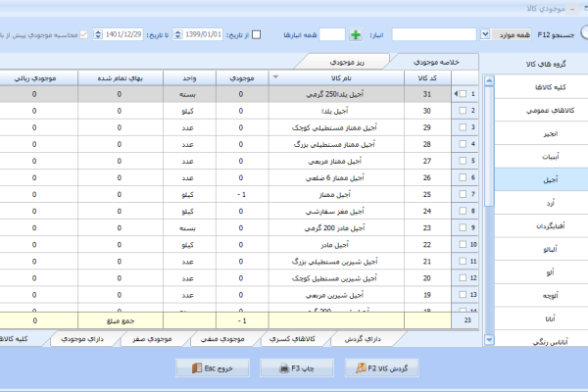Click the printer icon on چاپ F3 button
This screenshot has height=392, width=588.
point(284,368)
